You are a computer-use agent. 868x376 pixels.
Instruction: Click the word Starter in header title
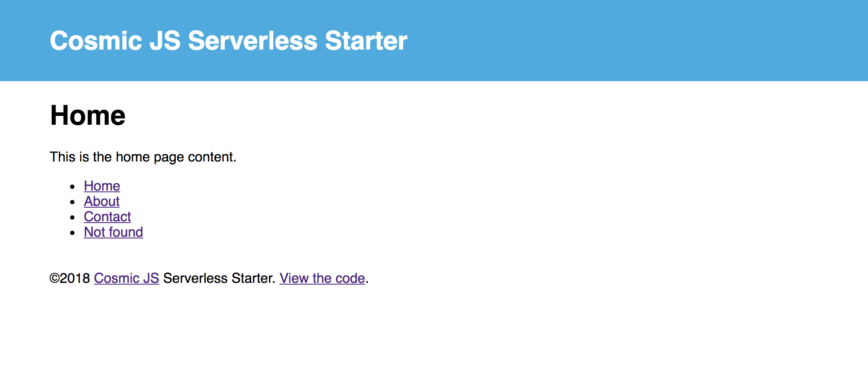point(366,41)
